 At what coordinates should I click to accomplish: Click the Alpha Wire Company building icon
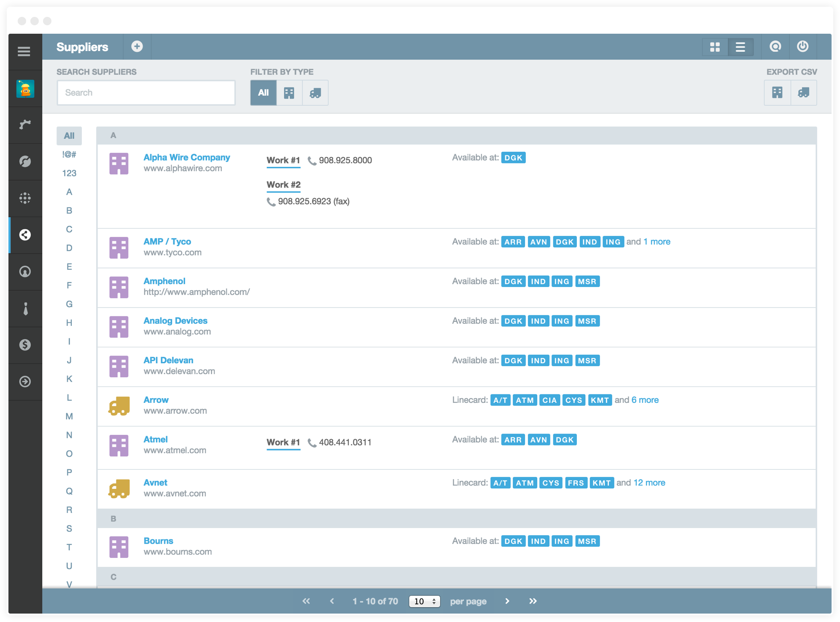119,164
